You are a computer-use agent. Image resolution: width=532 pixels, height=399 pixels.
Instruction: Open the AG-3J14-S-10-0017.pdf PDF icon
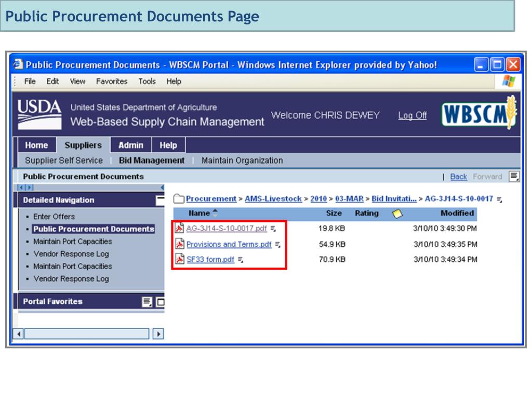(x=180, y=229)
